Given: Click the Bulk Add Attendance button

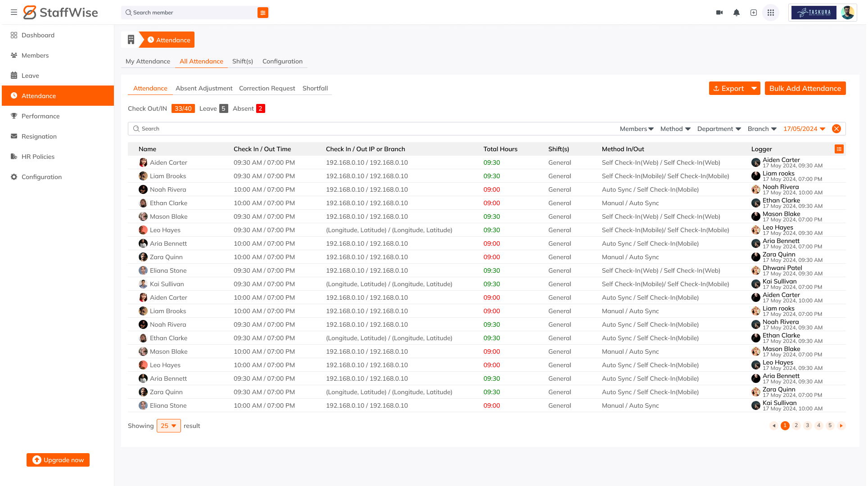Looking at the screenshot, I should pos(805,88).
